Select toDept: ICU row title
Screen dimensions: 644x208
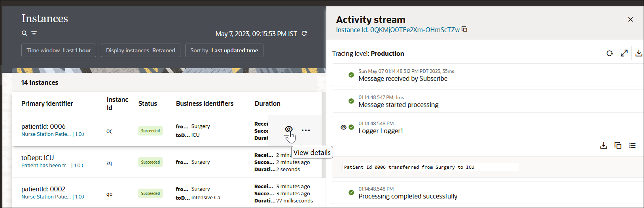(x=38, y=158)
